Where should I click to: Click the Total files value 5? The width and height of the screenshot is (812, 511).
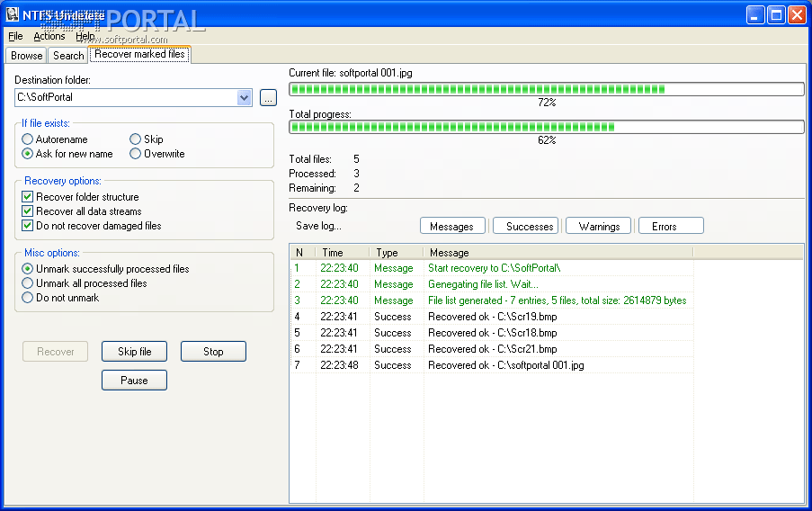tap(356, 159)
